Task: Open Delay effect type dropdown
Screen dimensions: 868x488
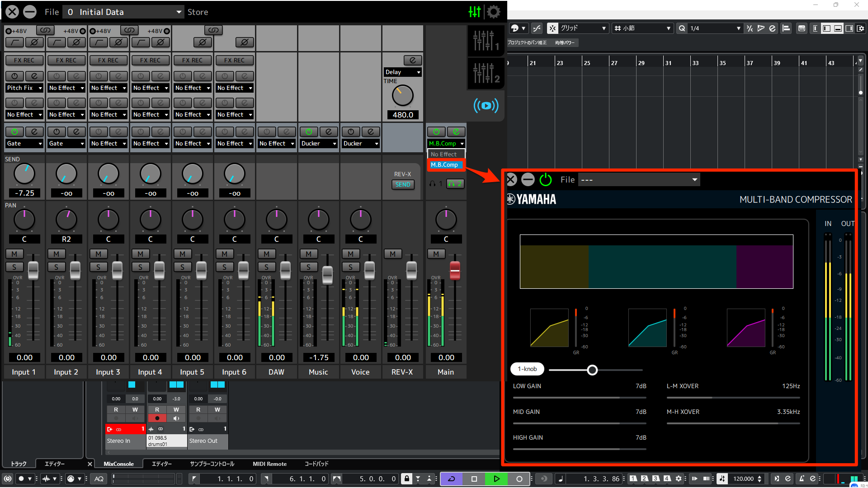Action: tap(403, 72)
